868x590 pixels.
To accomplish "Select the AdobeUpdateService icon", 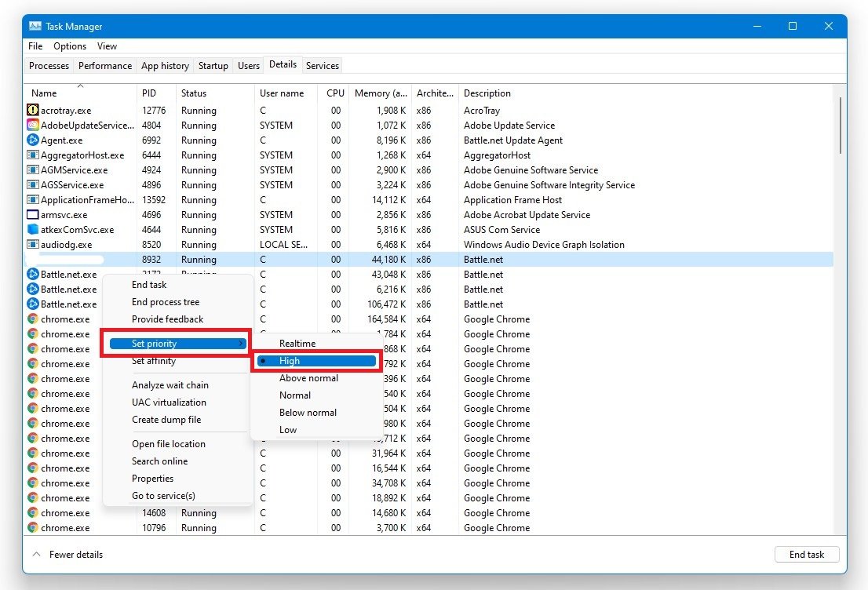I will (x=33, y=126).
